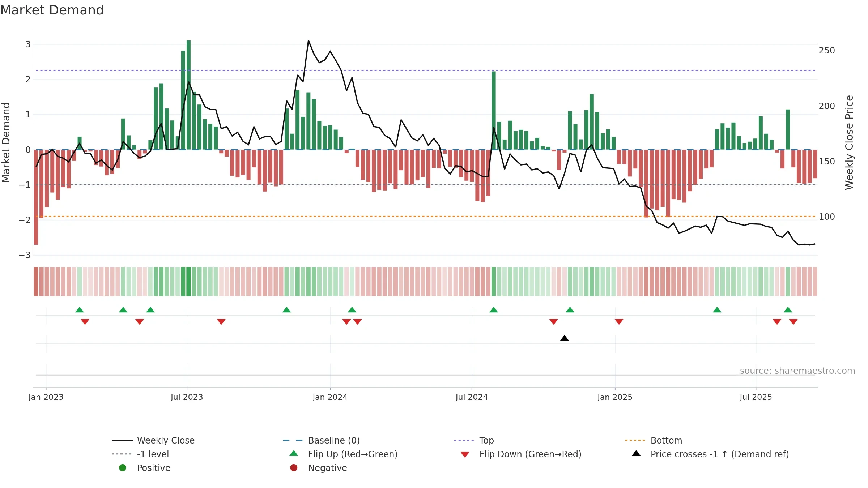Select the Jan 2023 date label
Screen dimensions: 868x488
point(46,397)
